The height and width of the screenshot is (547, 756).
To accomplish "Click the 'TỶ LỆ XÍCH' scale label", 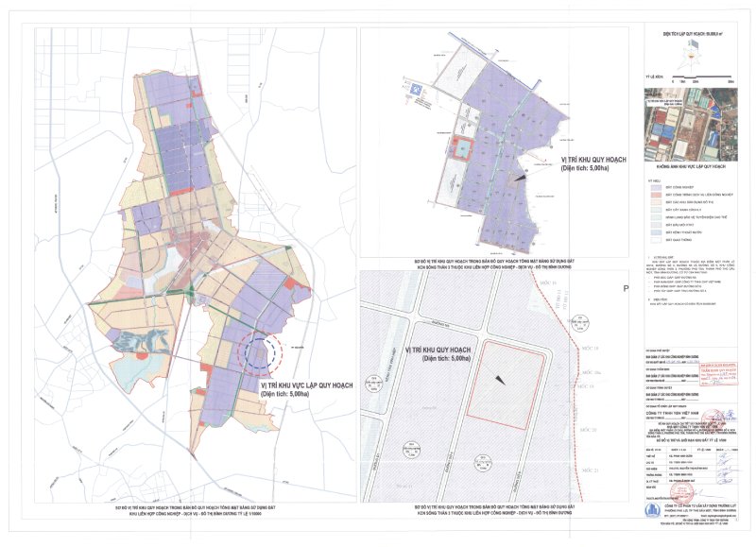I will click(654, 77).
